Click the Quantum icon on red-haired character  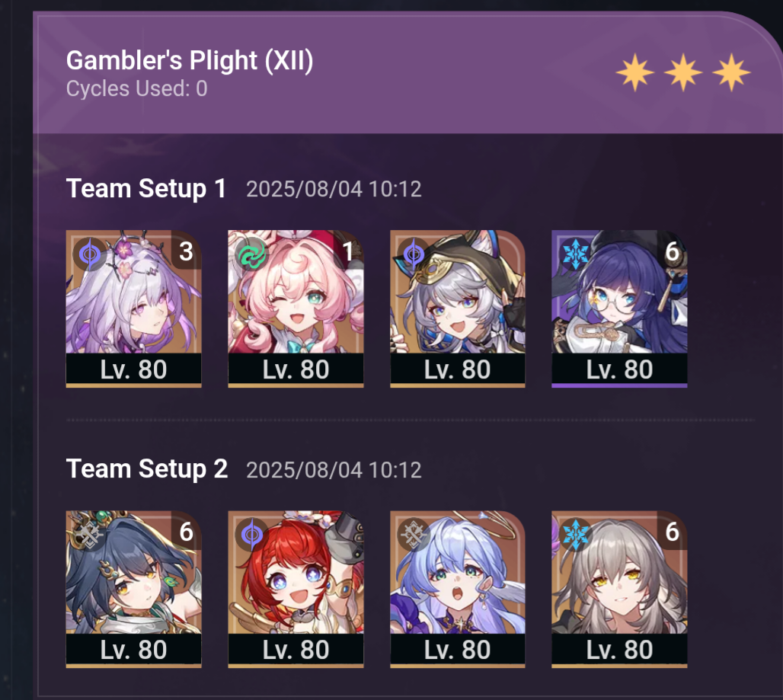(252, 535)
